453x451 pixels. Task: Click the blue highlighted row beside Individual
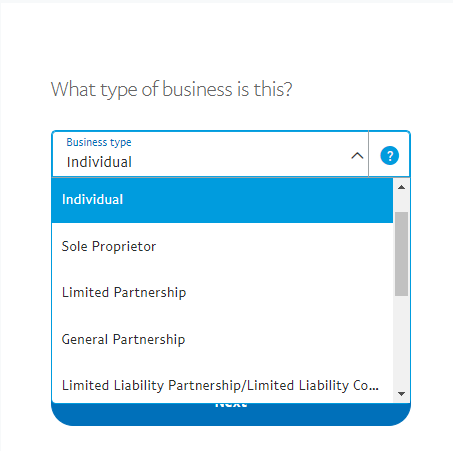[258, 199]
